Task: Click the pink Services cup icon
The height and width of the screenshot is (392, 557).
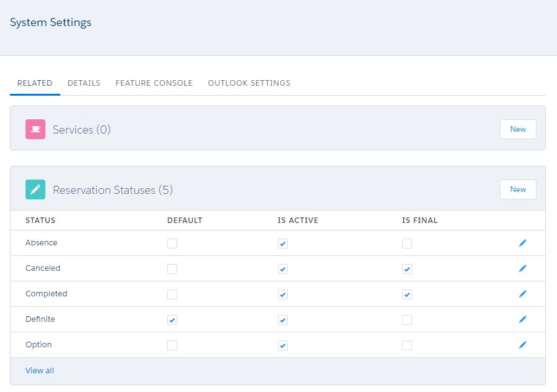Action: (35, 129)
